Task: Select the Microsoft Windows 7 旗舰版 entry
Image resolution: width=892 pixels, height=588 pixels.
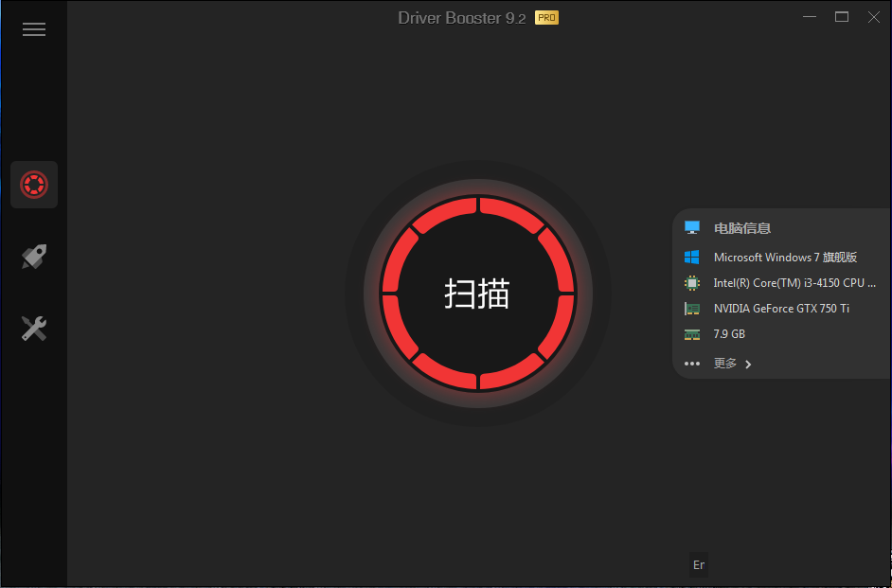Action: tap(785, 257)
